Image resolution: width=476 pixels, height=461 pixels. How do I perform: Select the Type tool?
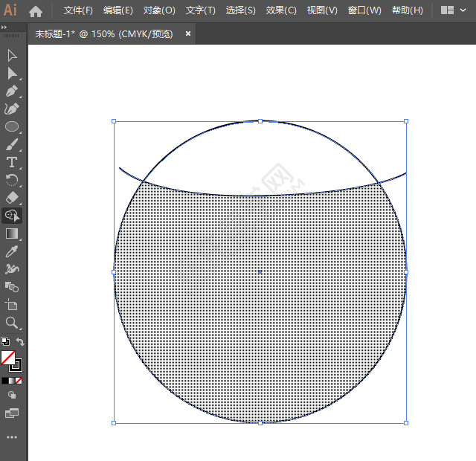[x=12, y=162]
